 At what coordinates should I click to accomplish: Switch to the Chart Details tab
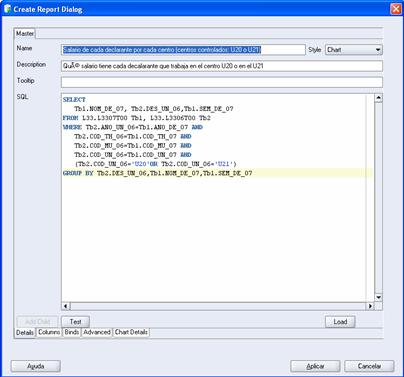[x=131, y=332]
